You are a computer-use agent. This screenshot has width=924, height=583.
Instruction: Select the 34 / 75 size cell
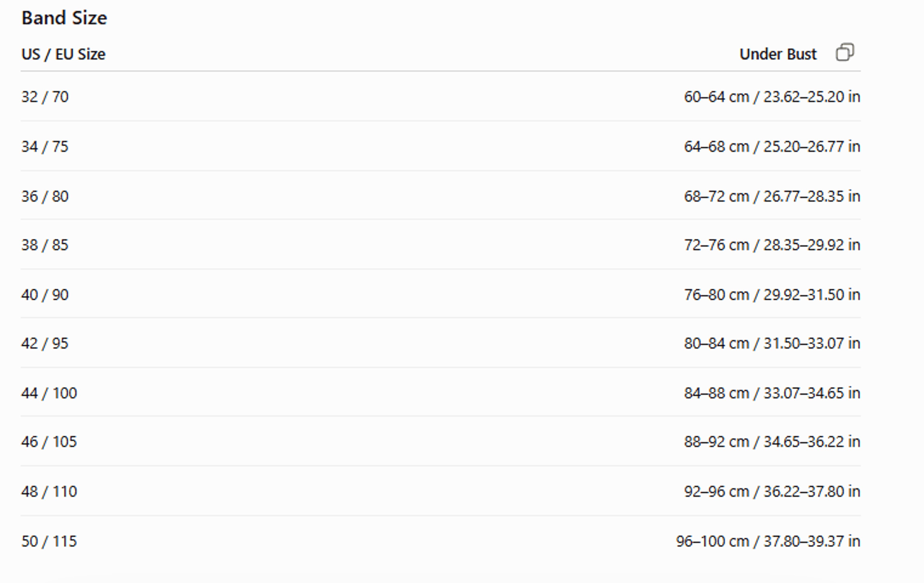45,147
